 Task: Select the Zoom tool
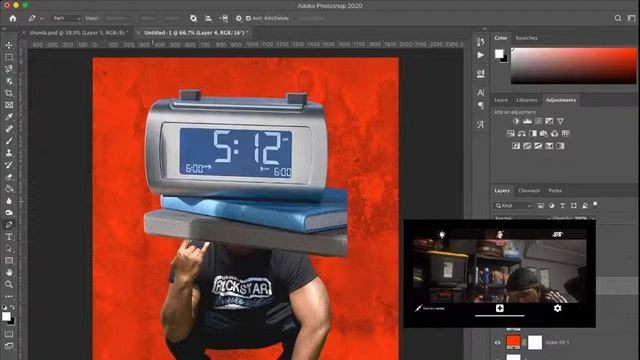(9, 284)
